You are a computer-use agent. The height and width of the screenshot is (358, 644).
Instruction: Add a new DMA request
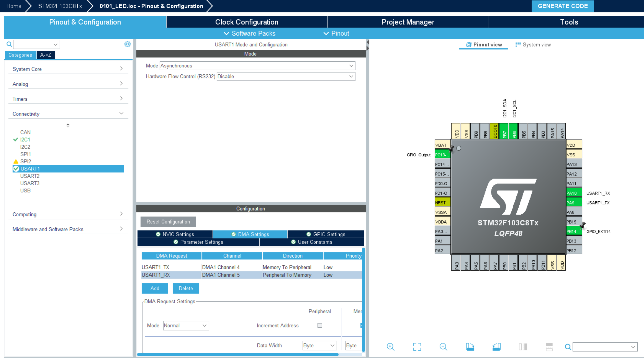(x=155, y=288)
